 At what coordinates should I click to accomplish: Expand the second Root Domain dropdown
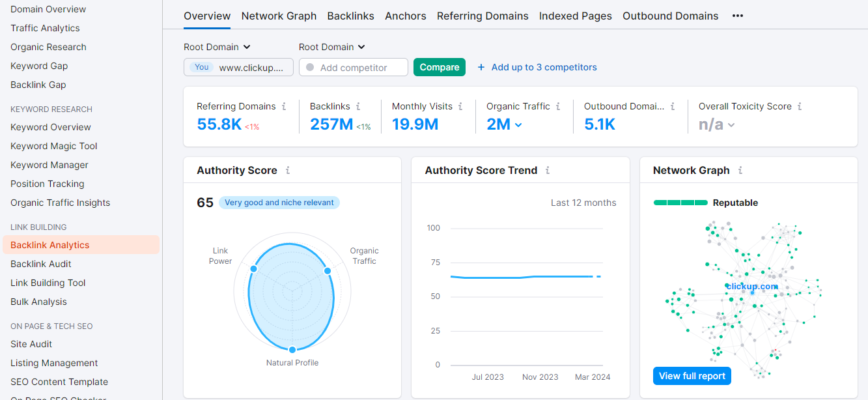pyautogui.click(x=332, y=47)
